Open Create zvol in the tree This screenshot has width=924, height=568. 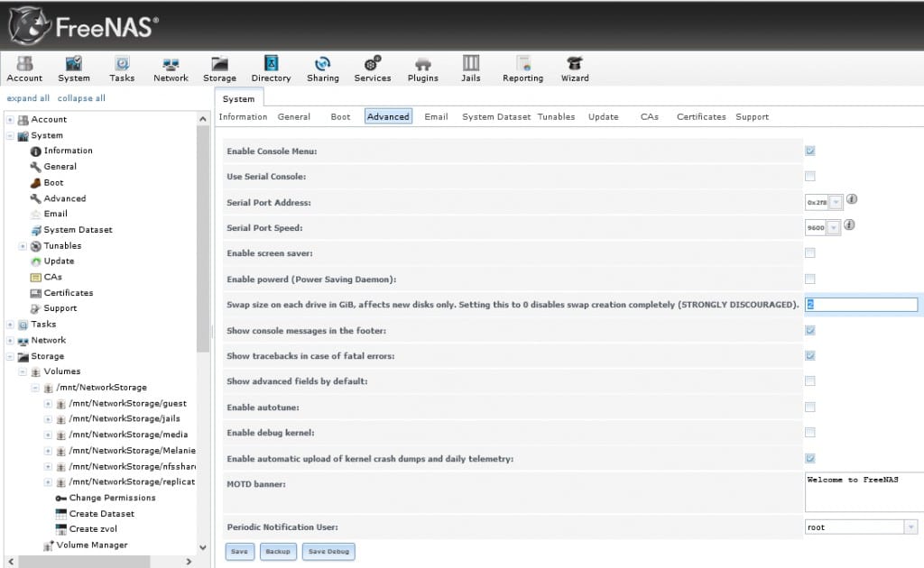[x=86, y=528]
